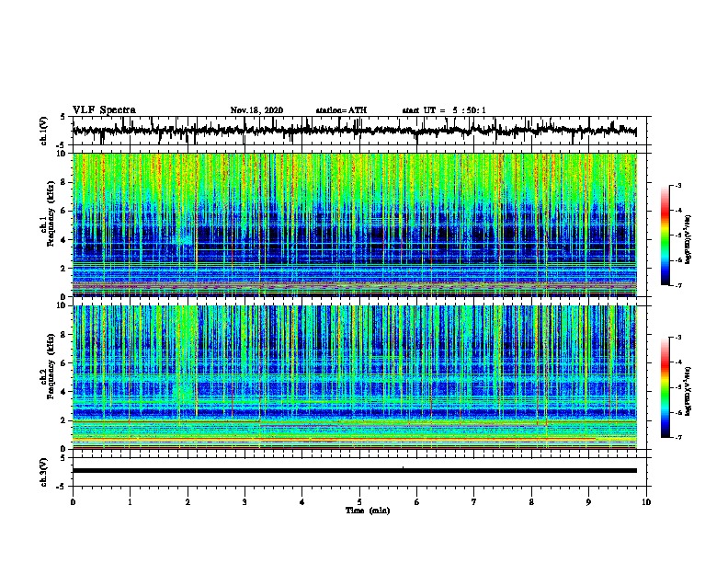Click the ch.3 flat black trace bar

355,471
